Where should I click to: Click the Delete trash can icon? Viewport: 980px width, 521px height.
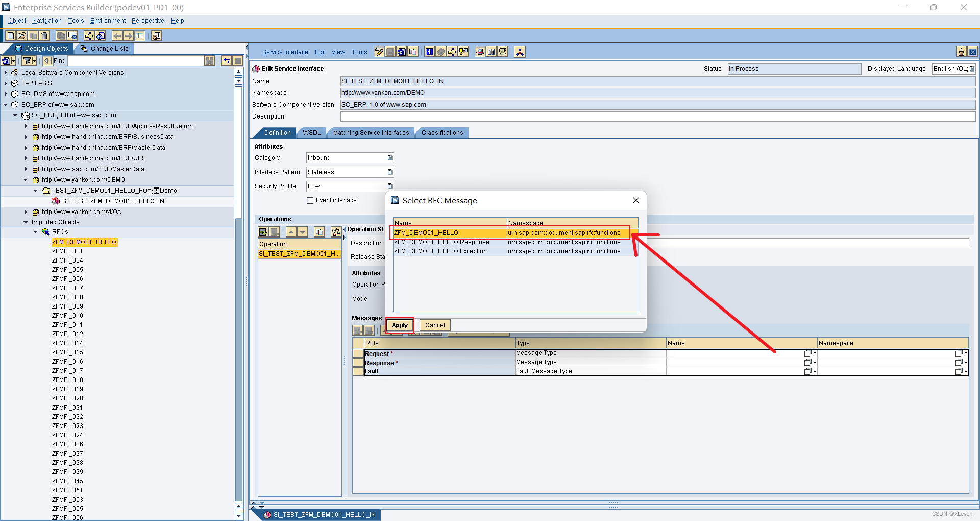pyautogui.click(x=44, y=36)
